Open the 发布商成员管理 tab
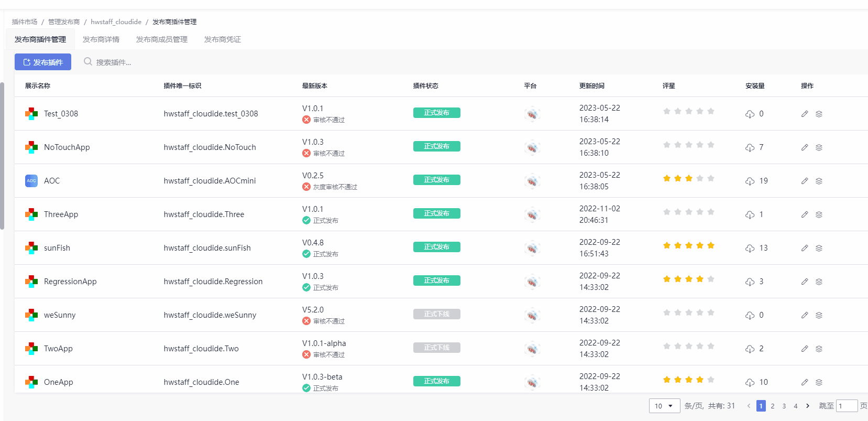 click(162, 39)
